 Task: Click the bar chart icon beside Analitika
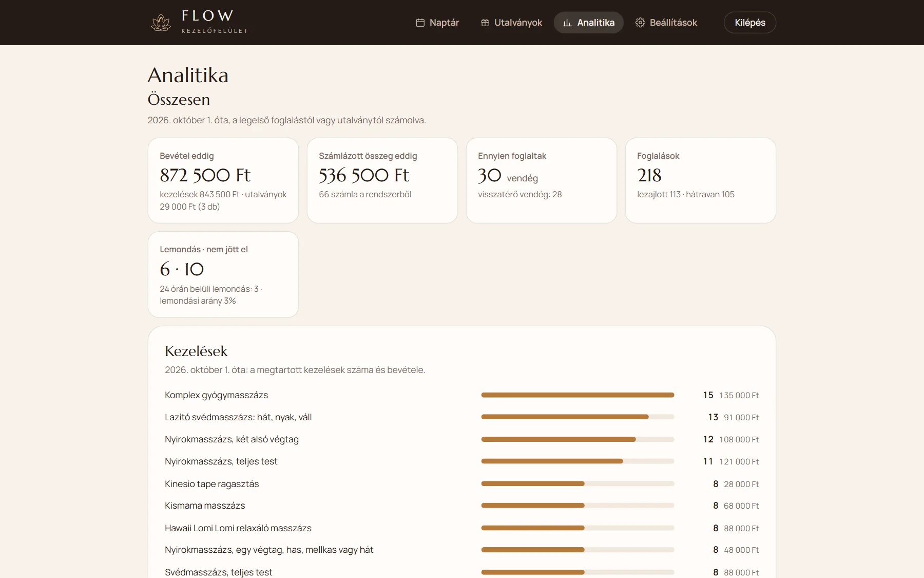(567, 23)
